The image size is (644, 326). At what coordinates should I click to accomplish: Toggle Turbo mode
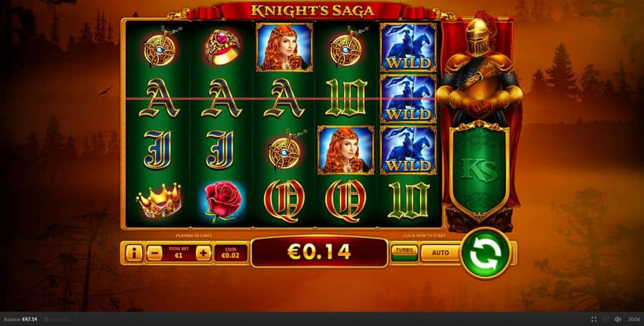(404, 252)
